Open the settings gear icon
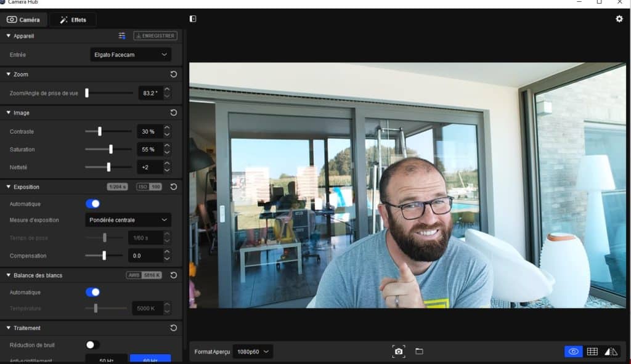This screenshot has width=631, height=364. [619, 19]
